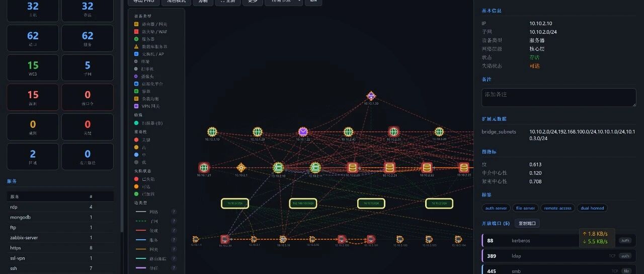Select the https service row
This screenshot has height=274, width=644.
point(60,248)
